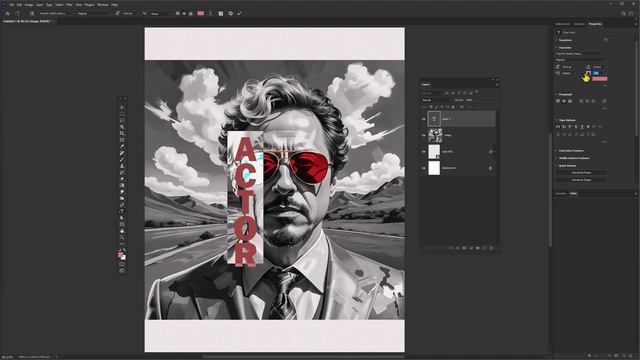Open search icon at top right
The image size is (640, 360).
point(623,13)
